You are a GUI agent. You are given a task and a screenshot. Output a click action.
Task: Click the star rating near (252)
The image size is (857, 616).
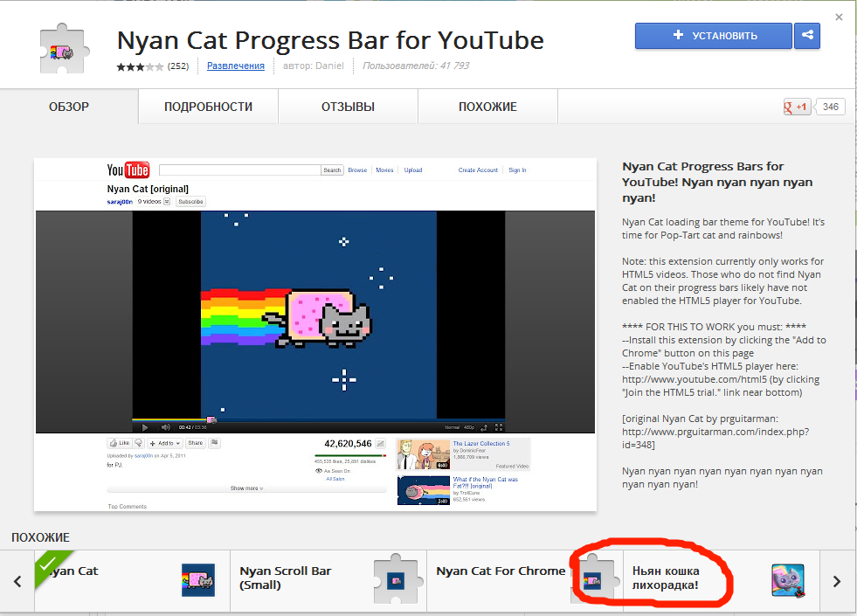(140, 66)
